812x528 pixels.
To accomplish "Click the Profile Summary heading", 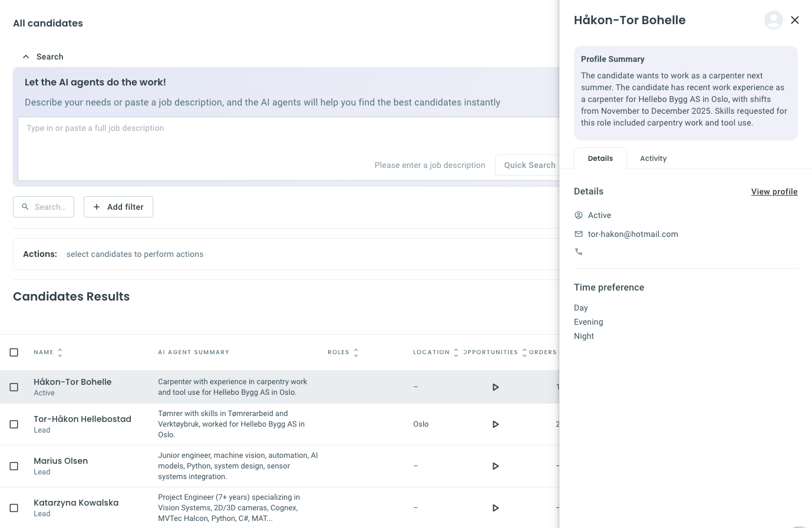I will point(613,59).
